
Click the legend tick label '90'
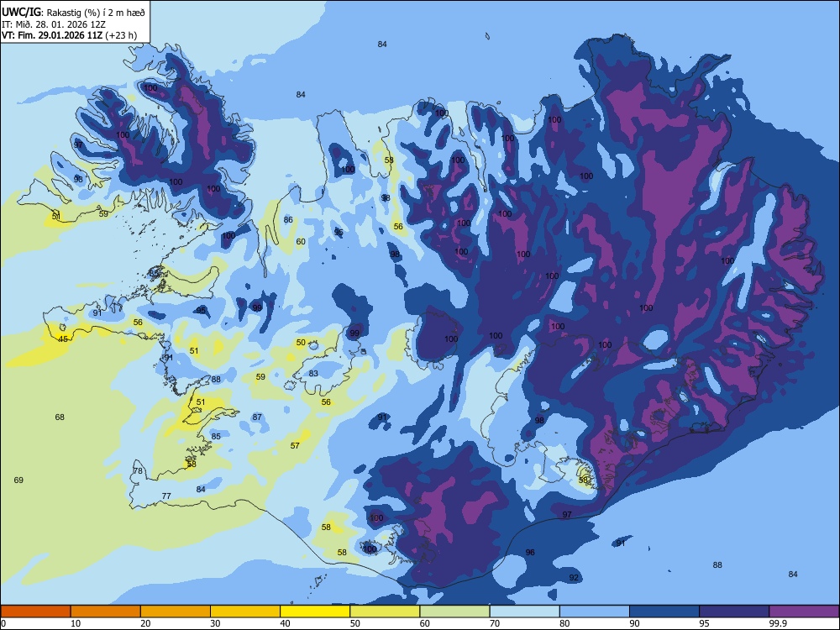pyautogui.click(x=634, y=623)
